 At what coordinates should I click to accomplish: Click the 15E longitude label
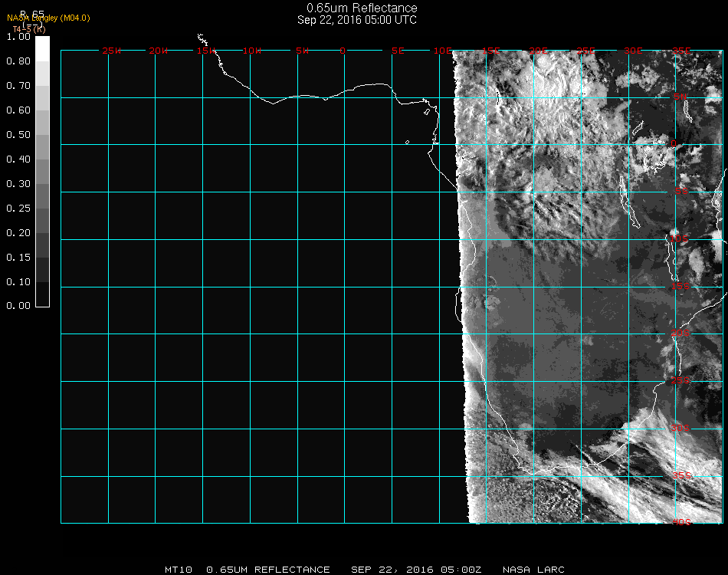[x=491, y=51]
